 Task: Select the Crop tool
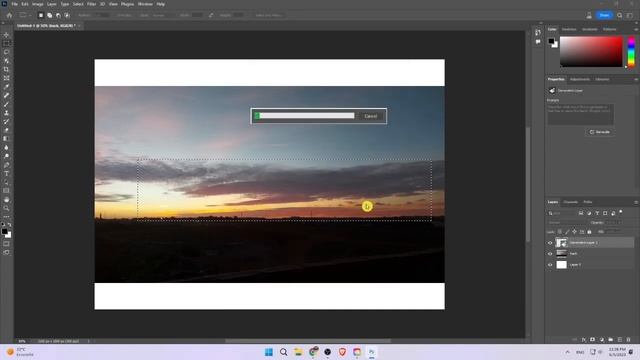pyautogui.click(x=6, y=69)
